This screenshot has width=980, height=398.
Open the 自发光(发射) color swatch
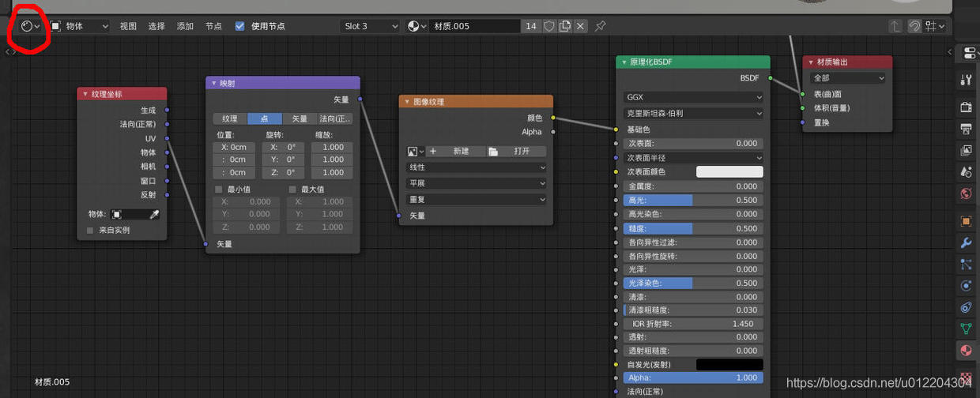point(729,364)
